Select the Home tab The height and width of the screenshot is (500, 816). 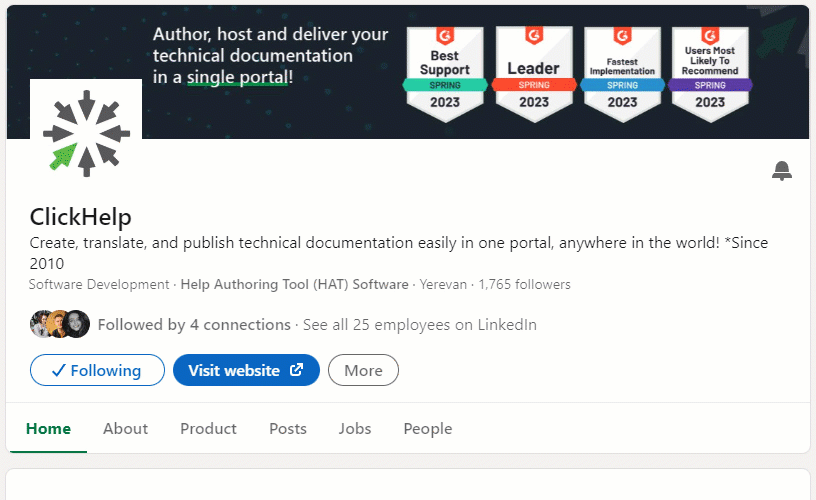[48, 429]
